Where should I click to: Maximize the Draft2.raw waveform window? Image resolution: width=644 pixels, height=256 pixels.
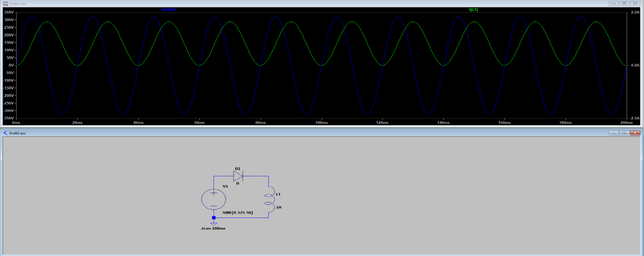pos(624,4)
